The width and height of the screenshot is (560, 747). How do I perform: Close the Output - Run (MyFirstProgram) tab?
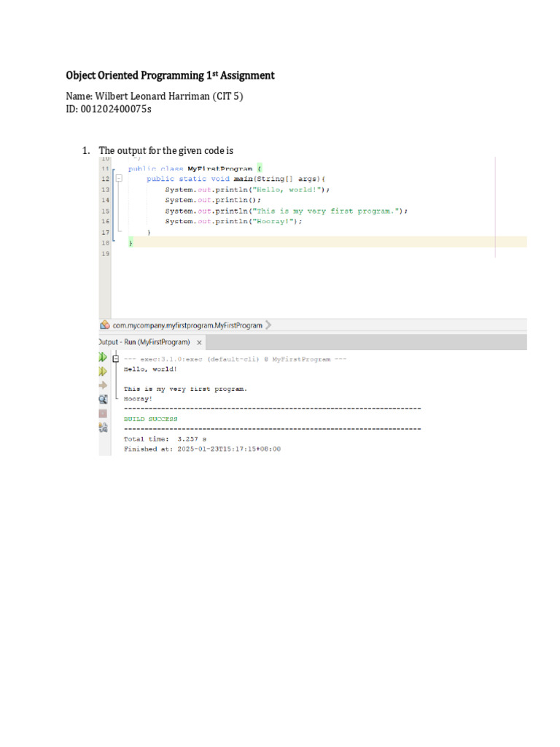pos(199,343)
